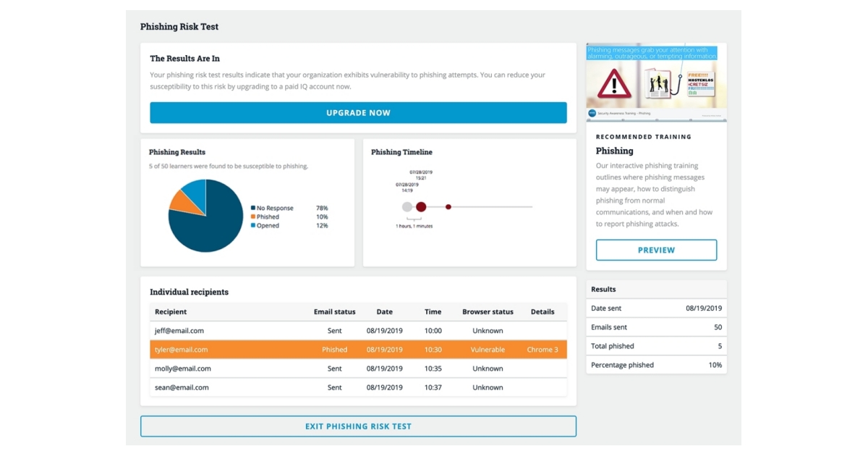Click the Percentage phished row in Results
Screen dimensions: 868x454
pyautogui.click(x=655, y=364)
